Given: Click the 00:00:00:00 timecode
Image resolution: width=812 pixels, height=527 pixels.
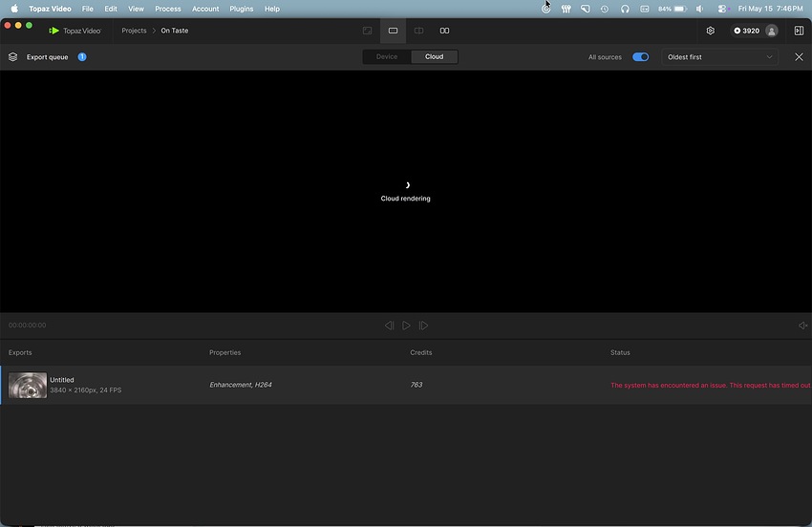Looking at the screenshot, I should pyautogui.click(x=27, y=326).
